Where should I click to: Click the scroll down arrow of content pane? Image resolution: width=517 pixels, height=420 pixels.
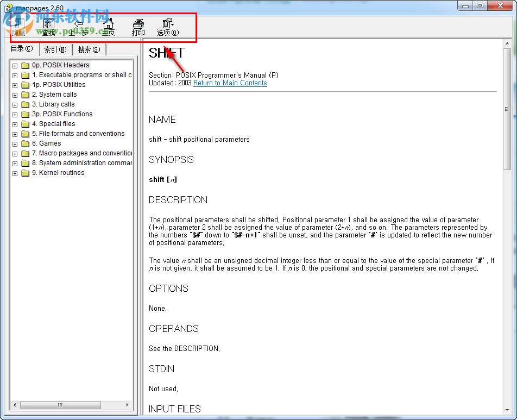(x=507, y=410)
